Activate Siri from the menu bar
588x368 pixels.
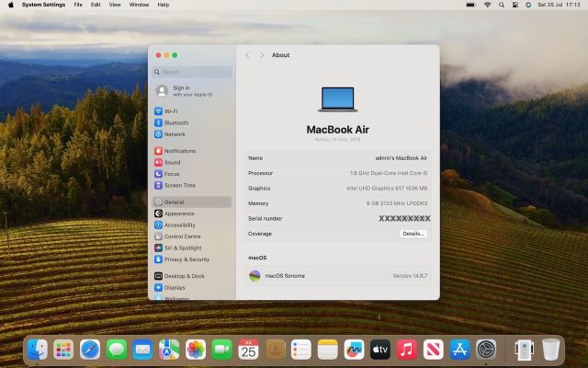[x=528, y=5]
